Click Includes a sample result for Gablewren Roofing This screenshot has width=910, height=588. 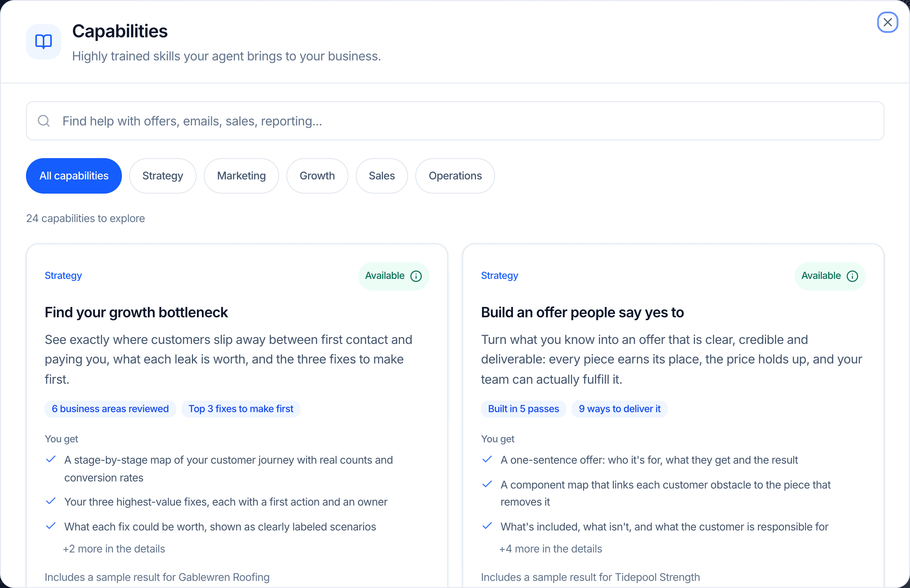tap(157, 577)
